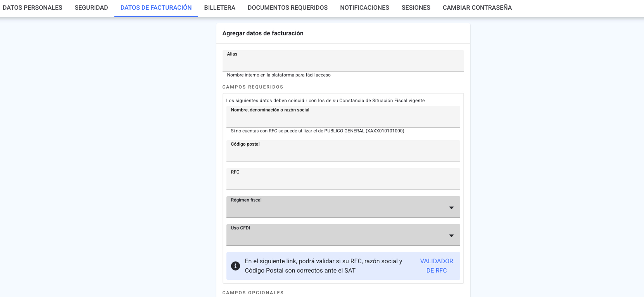This screenshot has width=644, height=297.
Task: Click the Alias helper text about nombre interno
Action: (x=279, y=75)
